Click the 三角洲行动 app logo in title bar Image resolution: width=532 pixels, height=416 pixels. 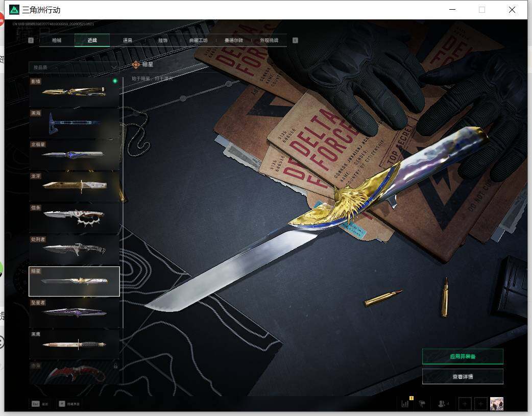click(14, 10)
